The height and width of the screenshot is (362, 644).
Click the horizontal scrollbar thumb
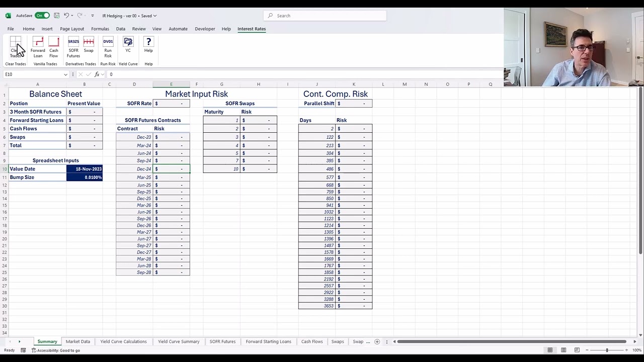512,342
